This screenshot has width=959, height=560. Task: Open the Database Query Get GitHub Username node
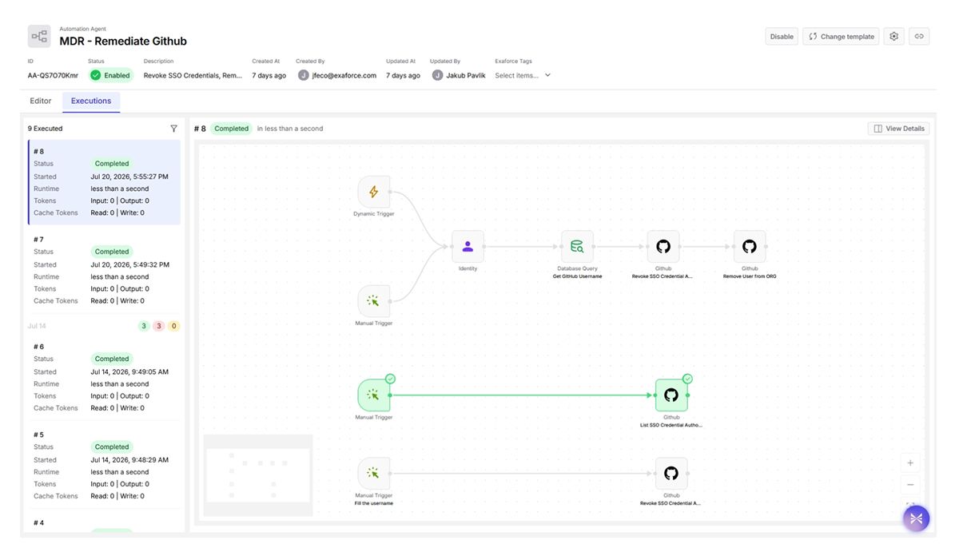pyautogui.click(x=577, y=247)
